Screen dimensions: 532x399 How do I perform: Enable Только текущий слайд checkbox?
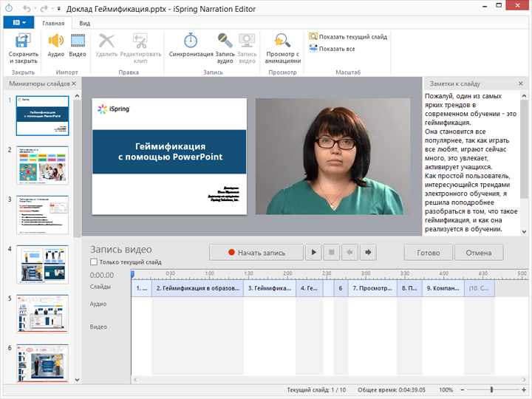point(94,262)
